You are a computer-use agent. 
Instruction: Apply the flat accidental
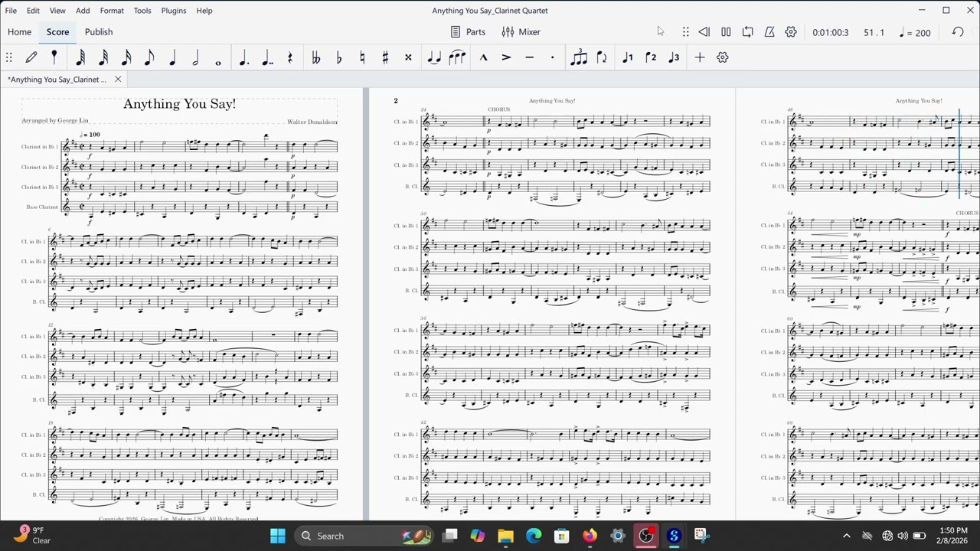338,57
